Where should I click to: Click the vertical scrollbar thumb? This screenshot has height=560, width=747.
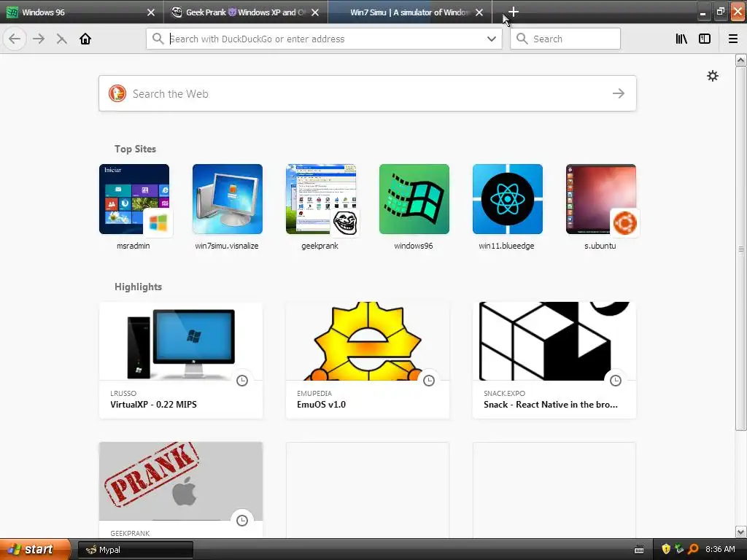[x=740, y=249]
